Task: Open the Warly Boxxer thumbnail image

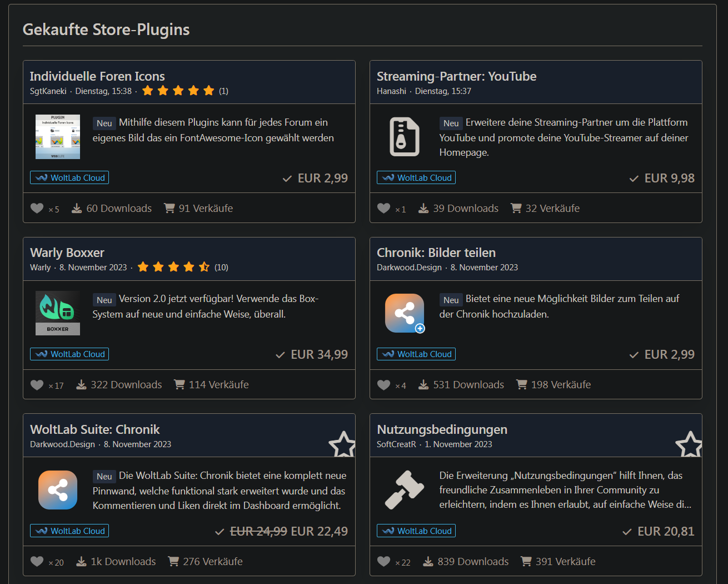Action: (58, 313)
